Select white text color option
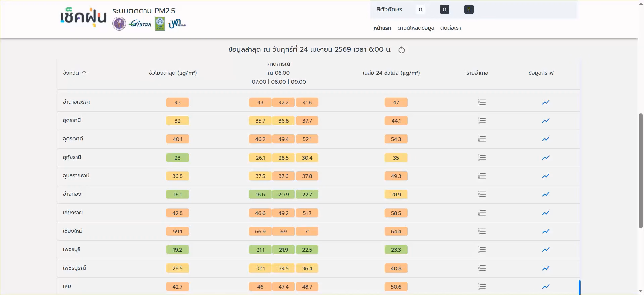644x295 pixels. click(420, 9)
